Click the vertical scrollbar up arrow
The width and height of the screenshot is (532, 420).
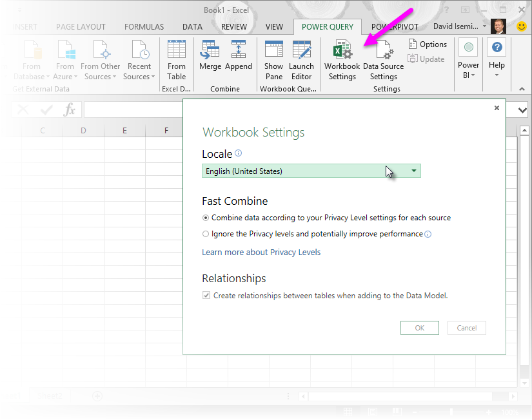coord(524,130)
